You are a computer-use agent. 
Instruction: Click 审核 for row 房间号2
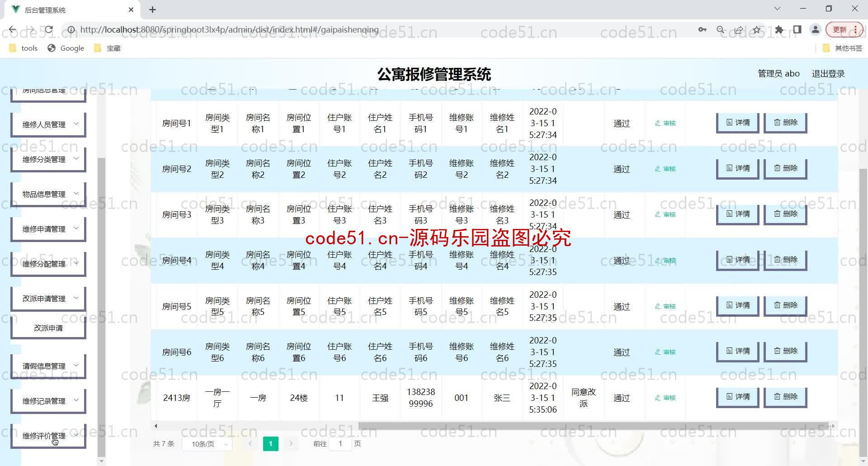point(665,169)
